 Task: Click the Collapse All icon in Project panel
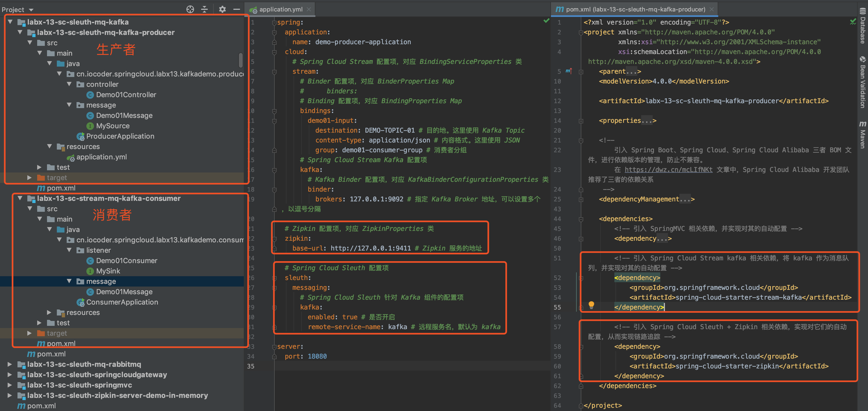click(x=204, y=10)
